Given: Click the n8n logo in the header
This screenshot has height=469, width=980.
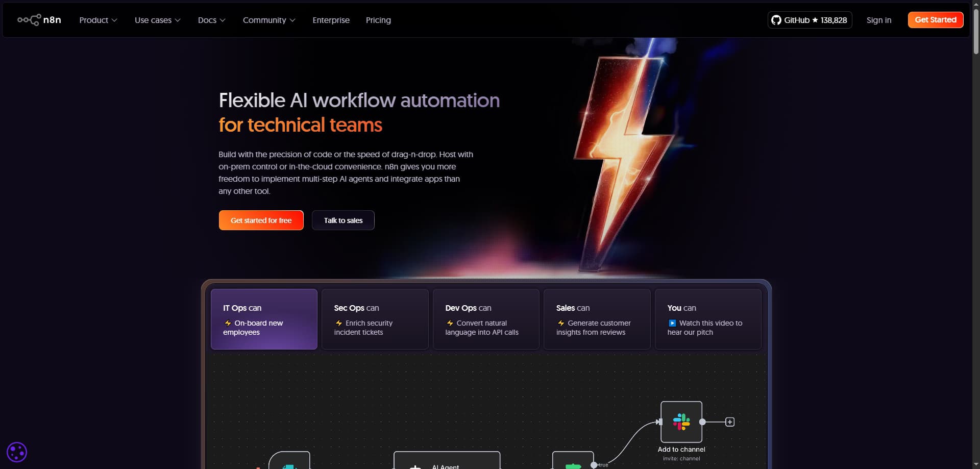Looking at the screenshot, I should coord(39,20).
